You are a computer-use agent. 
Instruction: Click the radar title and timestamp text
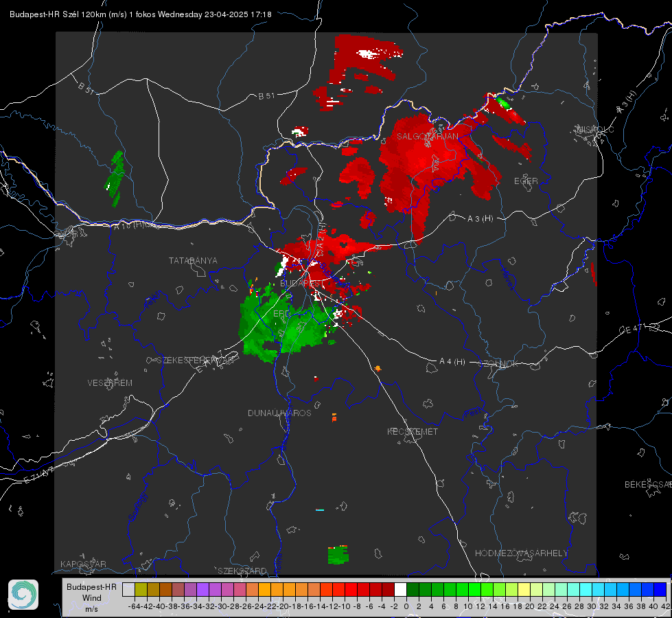(141, 14)
